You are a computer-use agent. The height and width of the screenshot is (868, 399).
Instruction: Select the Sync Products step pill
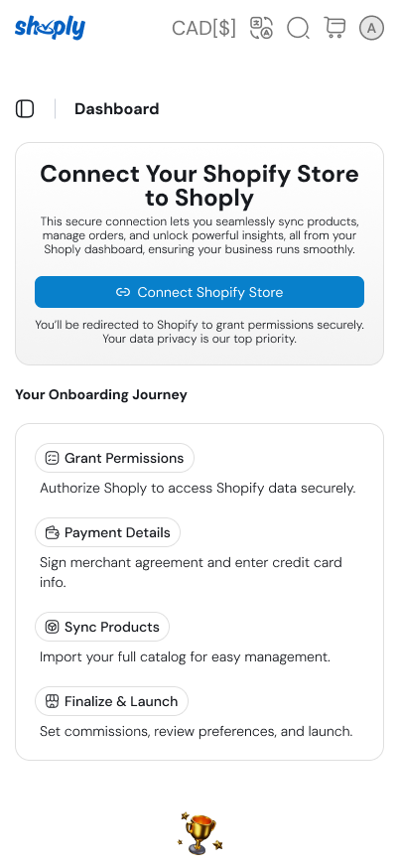tap(102, 627)
